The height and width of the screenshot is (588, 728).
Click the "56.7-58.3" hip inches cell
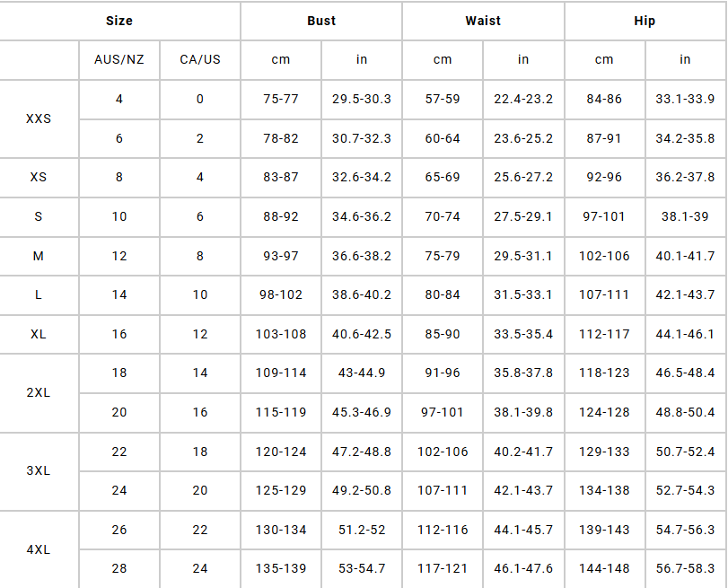coord(685,568)
